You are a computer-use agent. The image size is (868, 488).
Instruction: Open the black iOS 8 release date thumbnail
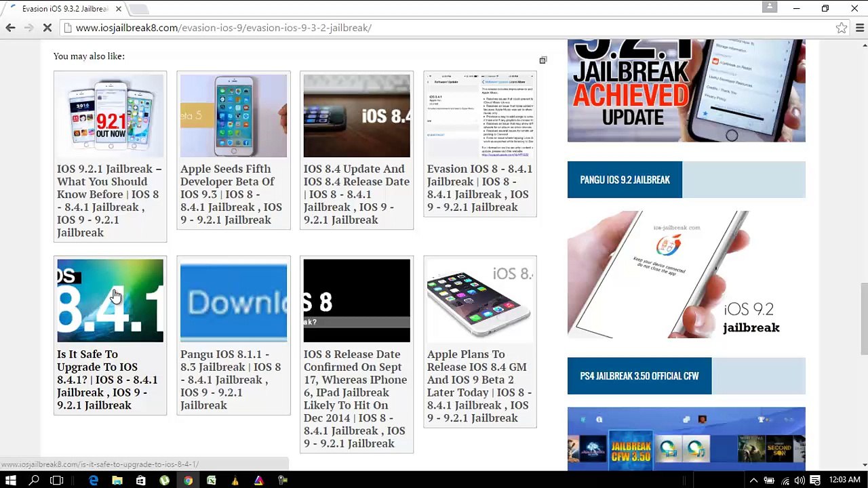pyautogui.click(x=357, y=301)
